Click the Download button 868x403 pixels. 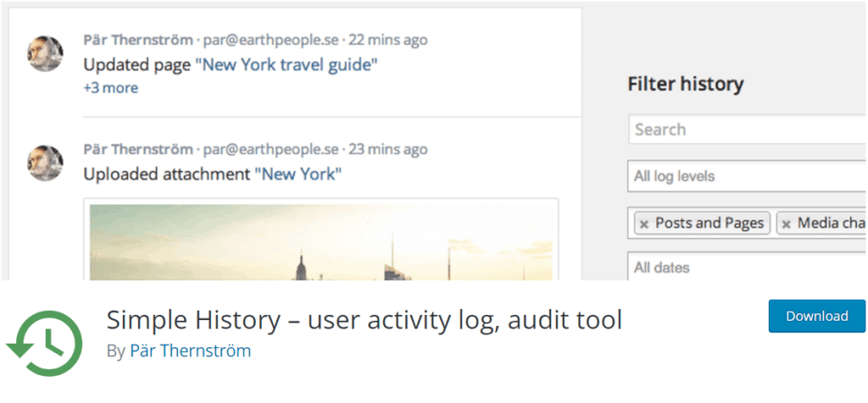816,316
